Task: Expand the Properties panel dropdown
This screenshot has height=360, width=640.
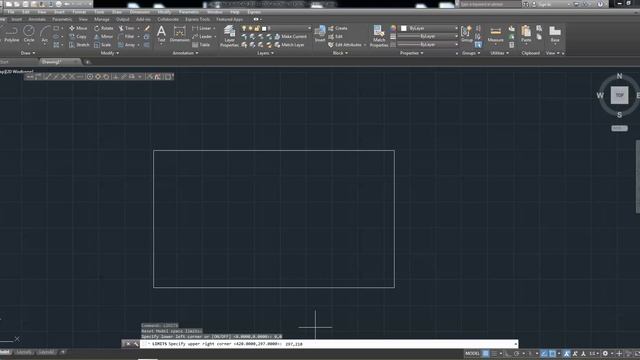Action: coord(411,53)
